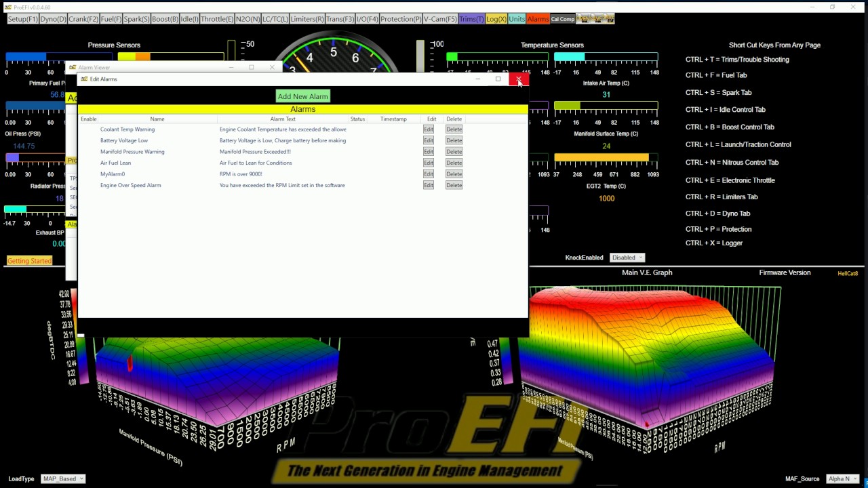Edit the Manifold Pressure Warning alarm
Image resolution: width=868 pixels, height=488 pixels.
[x=428, y=152]
